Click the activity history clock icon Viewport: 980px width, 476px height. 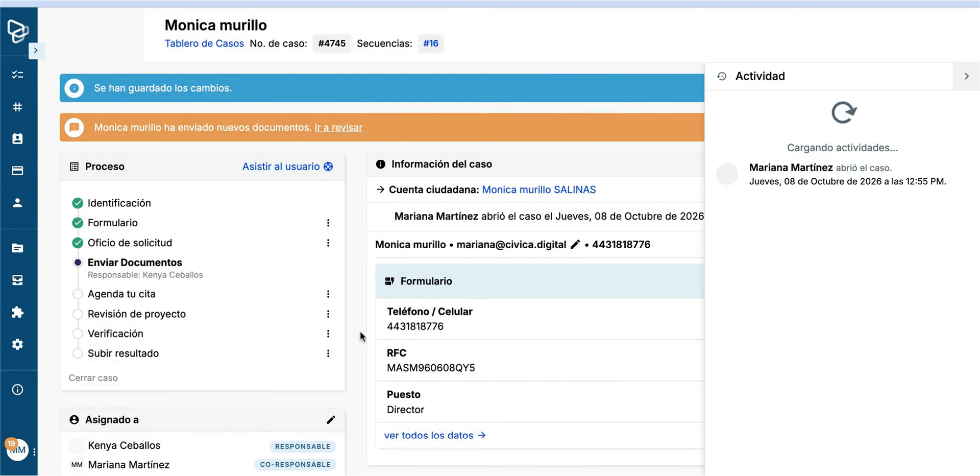pos(722,76)
